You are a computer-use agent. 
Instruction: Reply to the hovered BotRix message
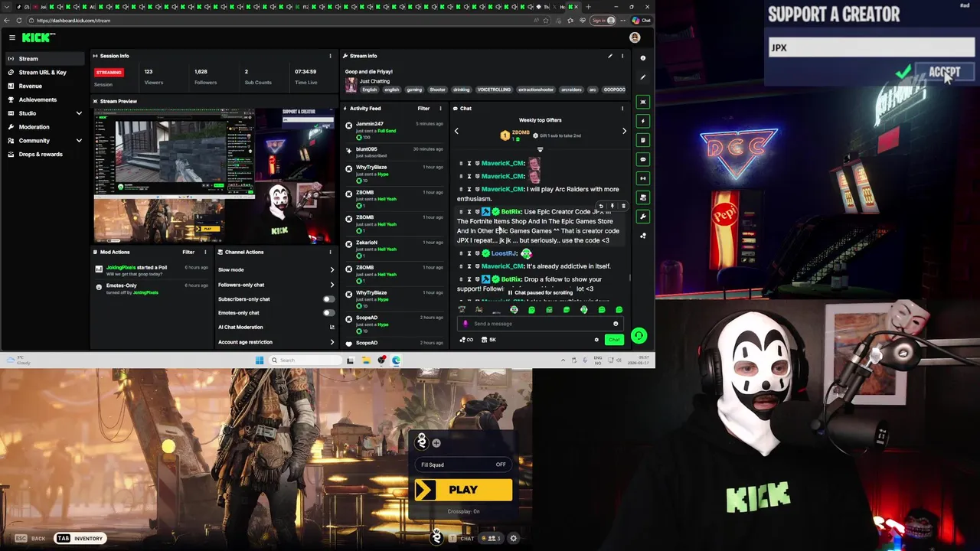[601, 206]
